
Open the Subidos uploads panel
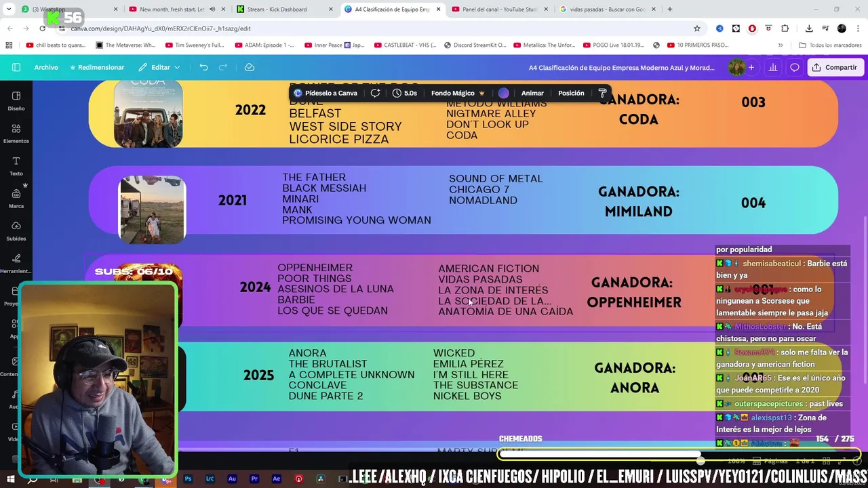(x=16, y=230)
